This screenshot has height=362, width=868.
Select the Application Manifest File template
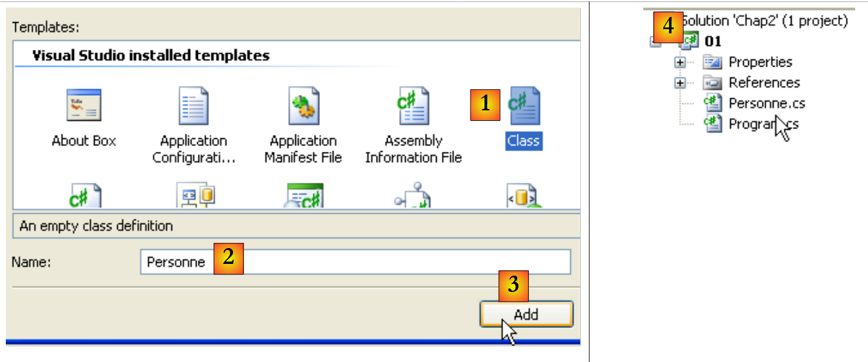(304, 106)
